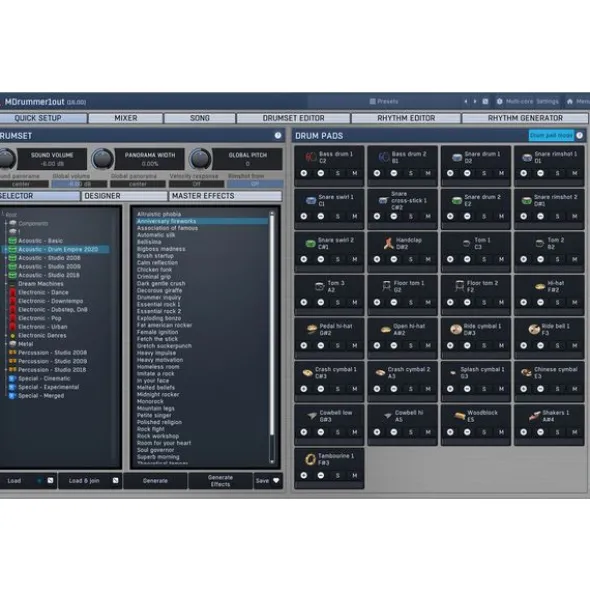The width and height of the screenshot is (590, 591).
Task: Click the Bass drum 1 pad icon
Action: [x=311, y=157]
